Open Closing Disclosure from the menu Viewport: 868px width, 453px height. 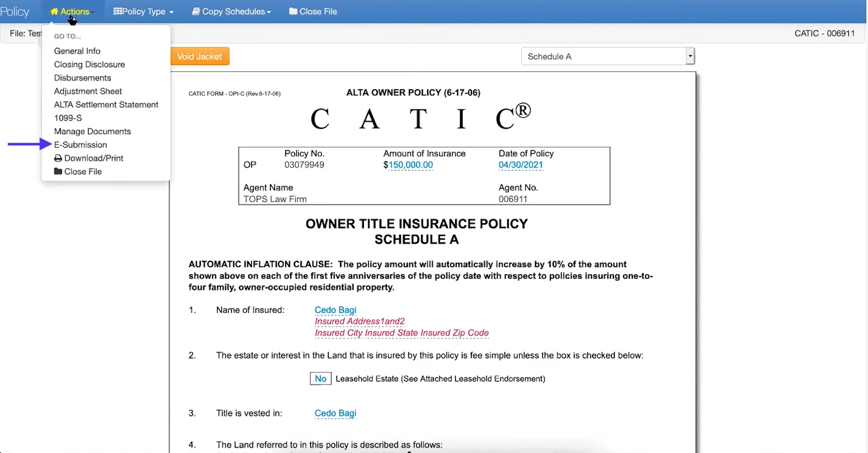[x=89, y=64]
